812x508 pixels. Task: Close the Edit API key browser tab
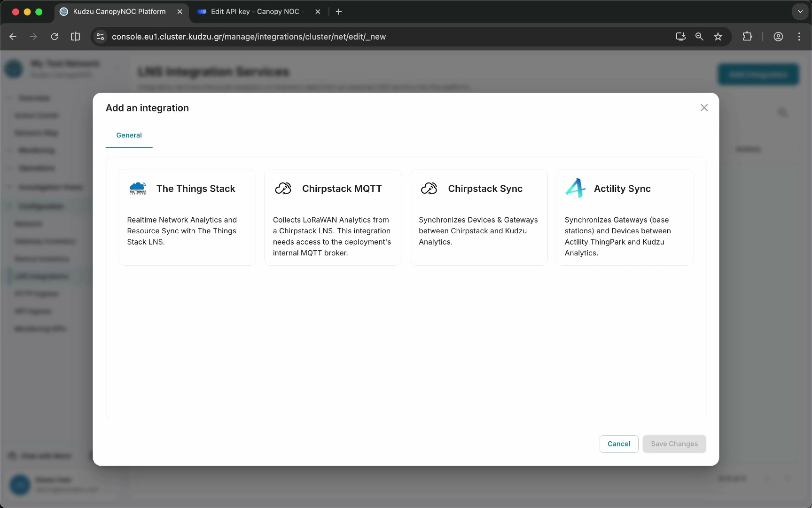[x=318, y=12]
